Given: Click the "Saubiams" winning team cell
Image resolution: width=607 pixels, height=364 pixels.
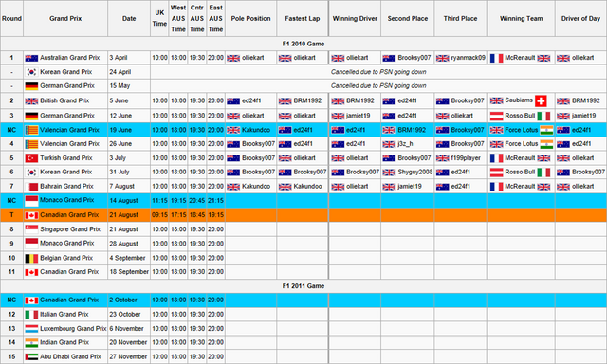Looking at the screenshot, I should point(521,101).
